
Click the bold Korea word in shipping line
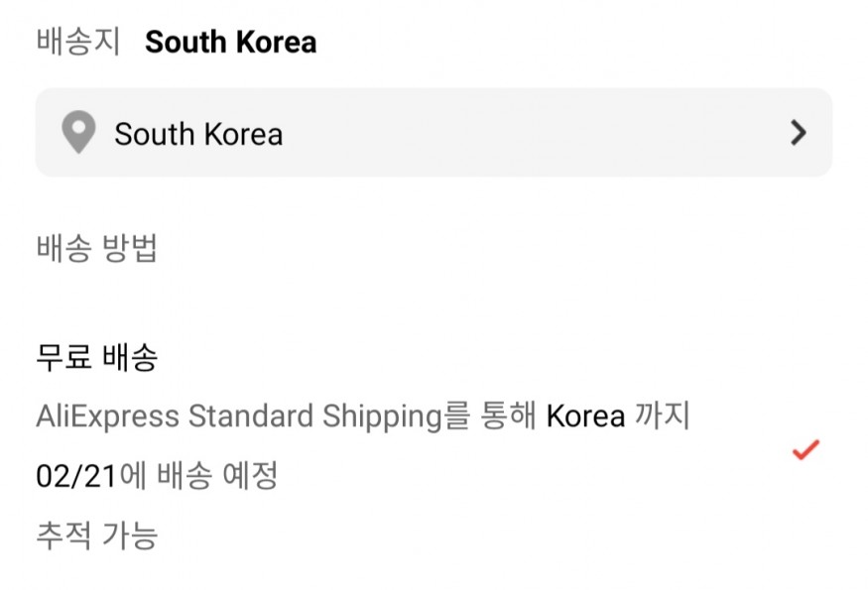tap(585, 416)
